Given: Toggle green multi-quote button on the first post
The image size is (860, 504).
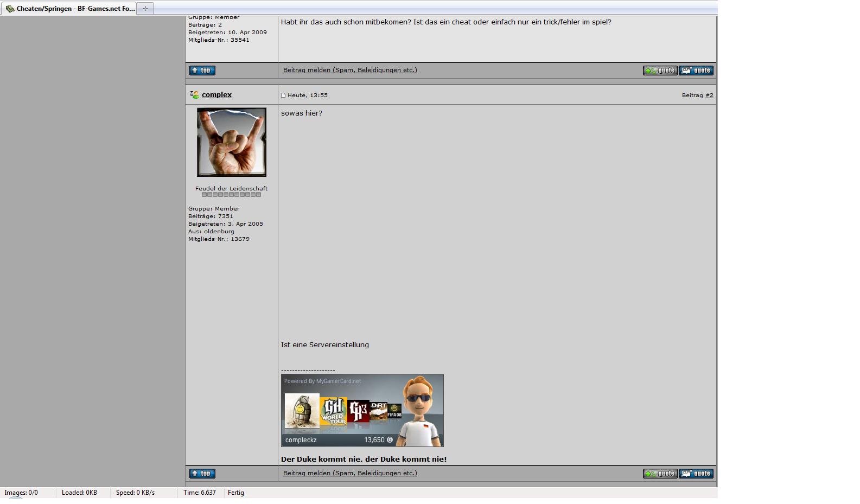Looking at the screenshot, I should 660,71.
